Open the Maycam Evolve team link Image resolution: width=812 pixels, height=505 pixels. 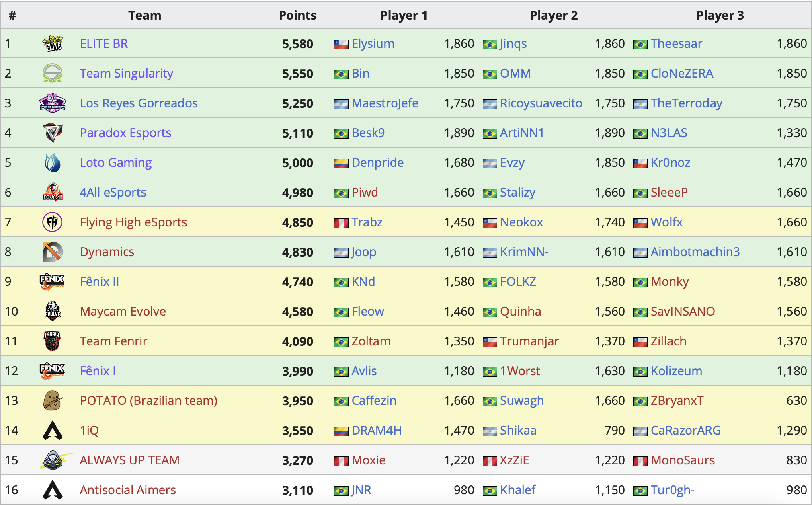coord(123,311)
